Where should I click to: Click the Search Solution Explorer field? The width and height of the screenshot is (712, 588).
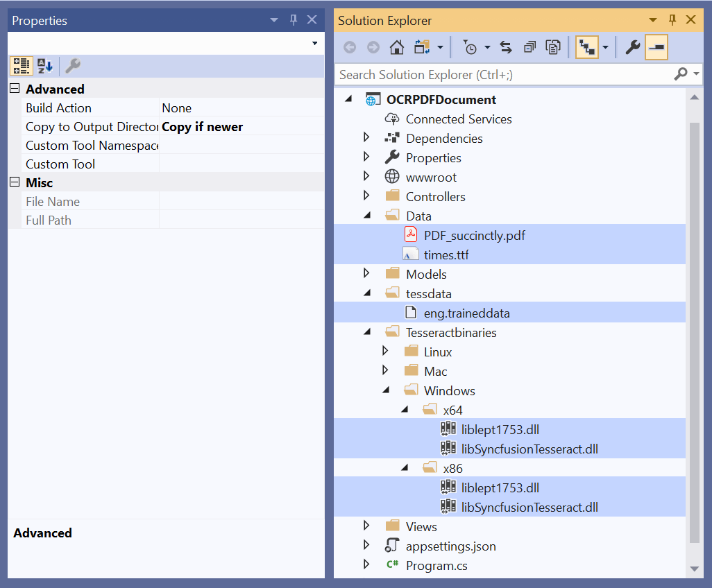tap(503, 74)
